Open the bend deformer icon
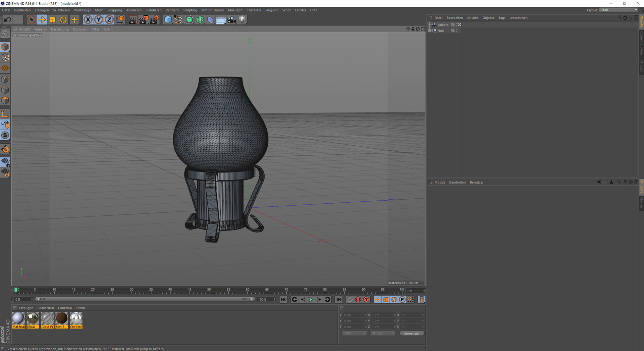 point(210,20)
